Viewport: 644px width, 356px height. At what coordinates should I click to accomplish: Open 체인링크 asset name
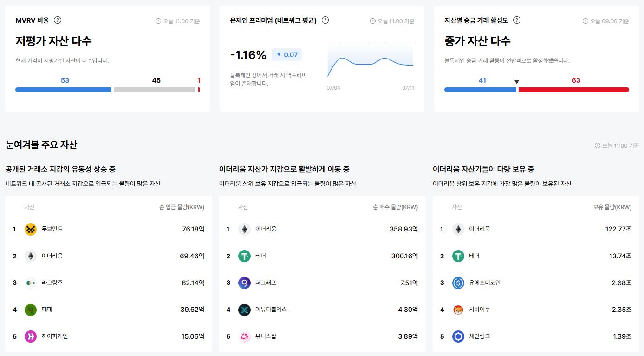point(479,336)
